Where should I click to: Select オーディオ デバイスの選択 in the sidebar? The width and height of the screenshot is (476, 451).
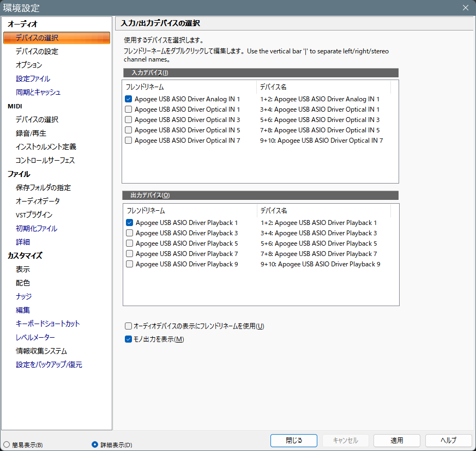pyautogui.click(x=57, y=38)
